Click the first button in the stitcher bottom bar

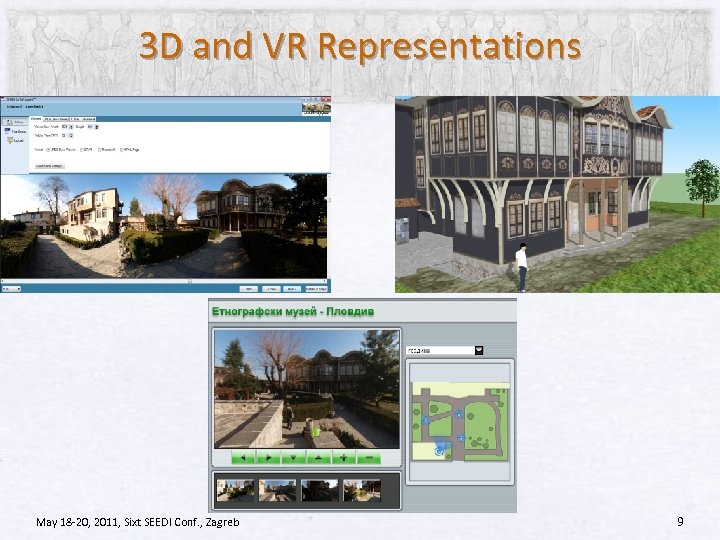point(248,289)
